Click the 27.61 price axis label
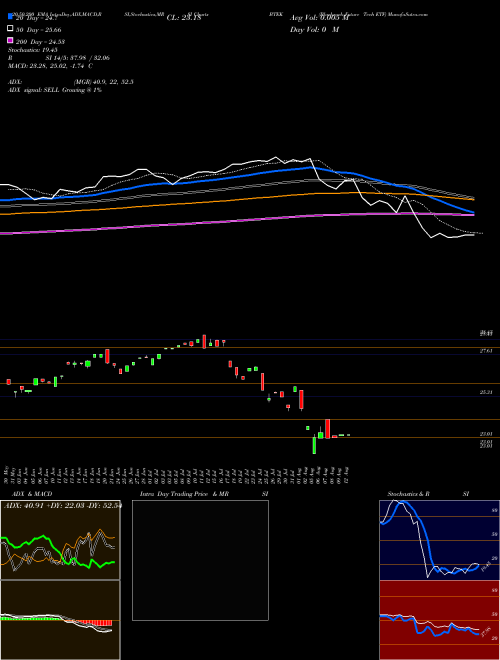The width and height of the screenshot is (500, 660). (x=486, y=351)
